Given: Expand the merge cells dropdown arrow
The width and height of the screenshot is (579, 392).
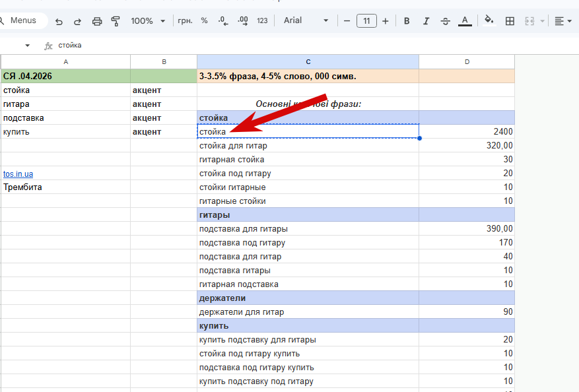Looking at the screenshot, I should pyautogui.click(x=543, y=21).
